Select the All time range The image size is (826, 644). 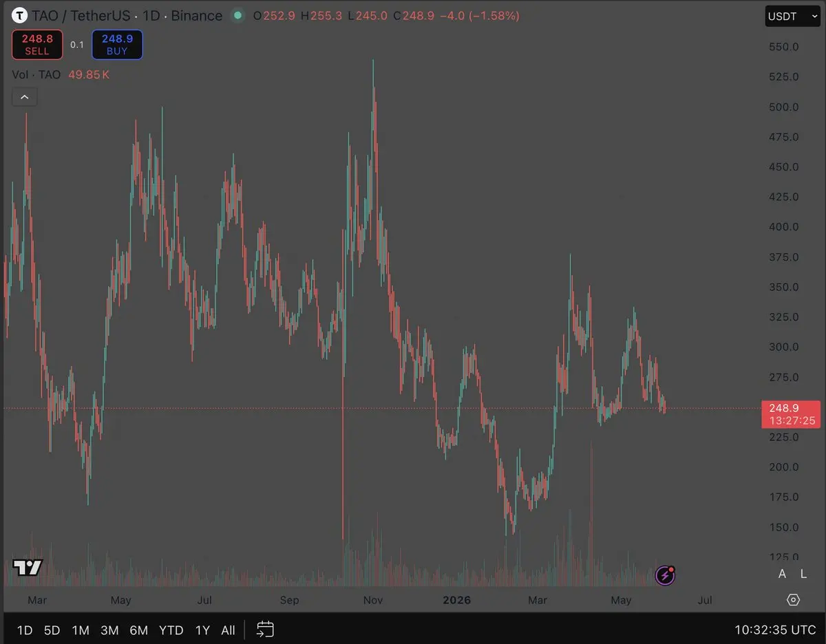228,630
